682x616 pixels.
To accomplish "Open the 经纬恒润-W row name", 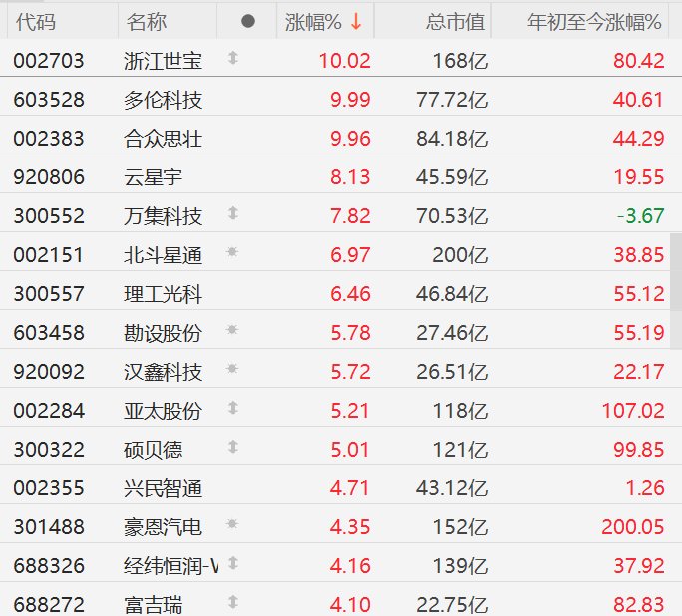I will 170,567.
